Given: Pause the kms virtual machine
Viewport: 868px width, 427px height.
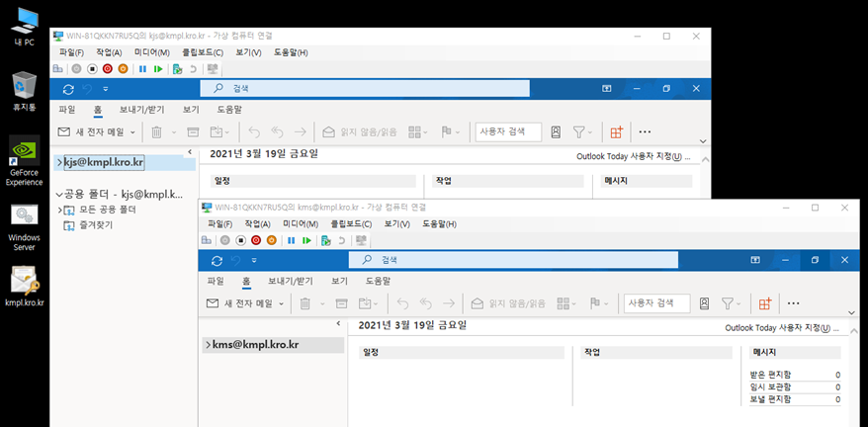Looking at the screenshot, I should [291, 240].
